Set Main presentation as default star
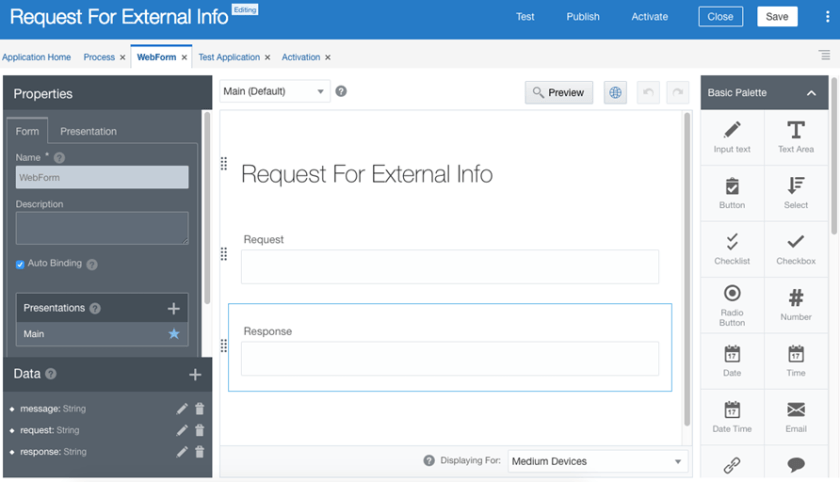 [174, 334]
